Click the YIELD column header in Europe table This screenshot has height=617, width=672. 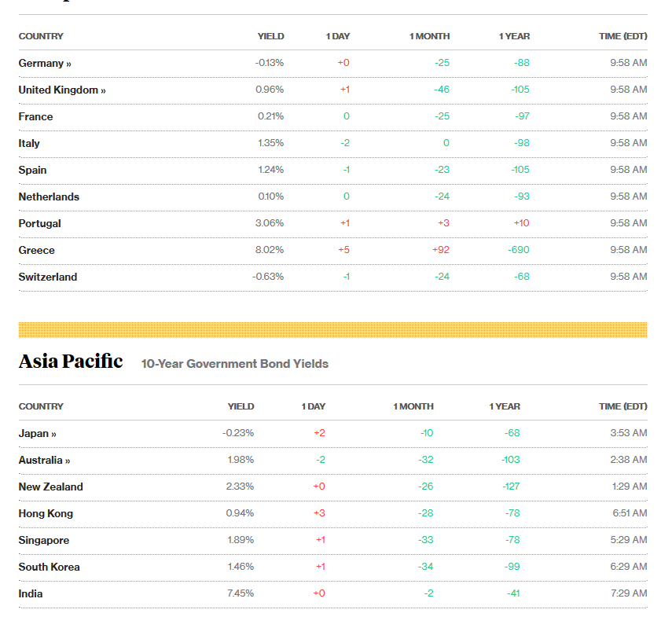[270, 36]
